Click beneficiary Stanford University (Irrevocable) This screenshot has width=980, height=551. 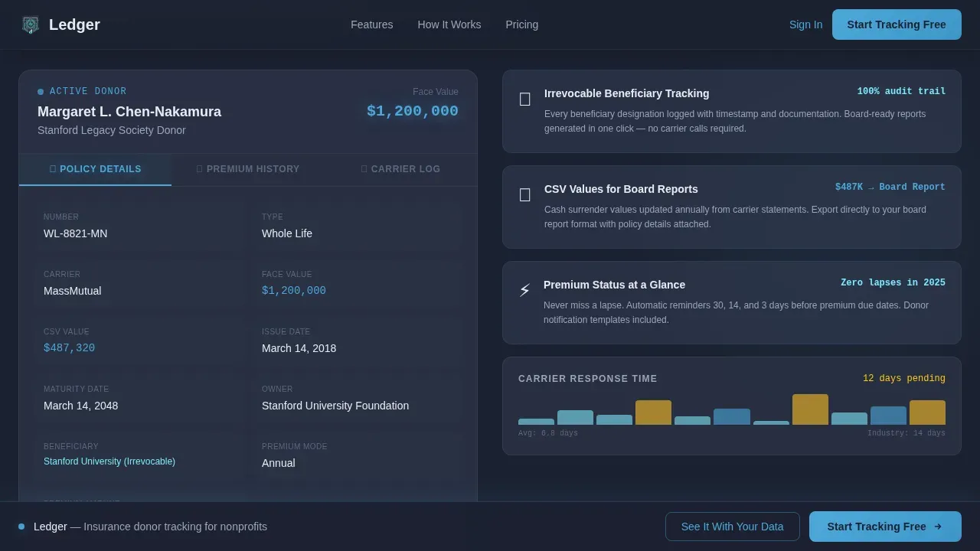coord(109,461)
